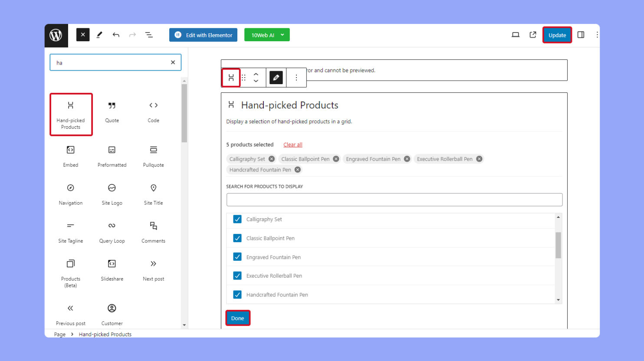
Task: Uncheck the Calligraphy Set checkbox
Action: [237, 219]
